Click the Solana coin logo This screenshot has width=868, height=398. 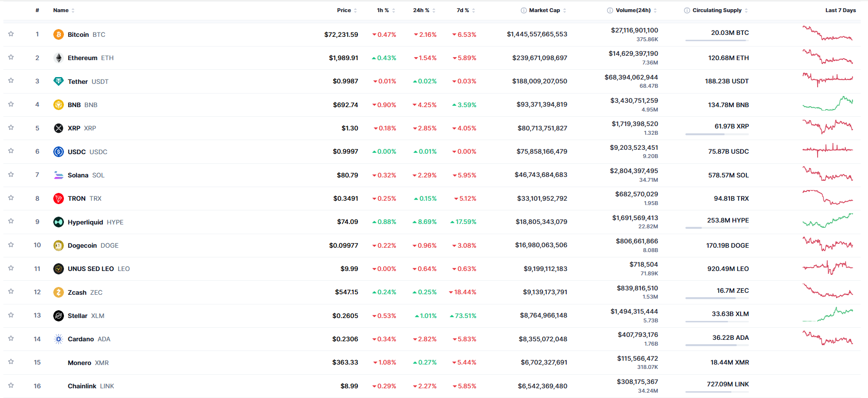tap(59, 175)
